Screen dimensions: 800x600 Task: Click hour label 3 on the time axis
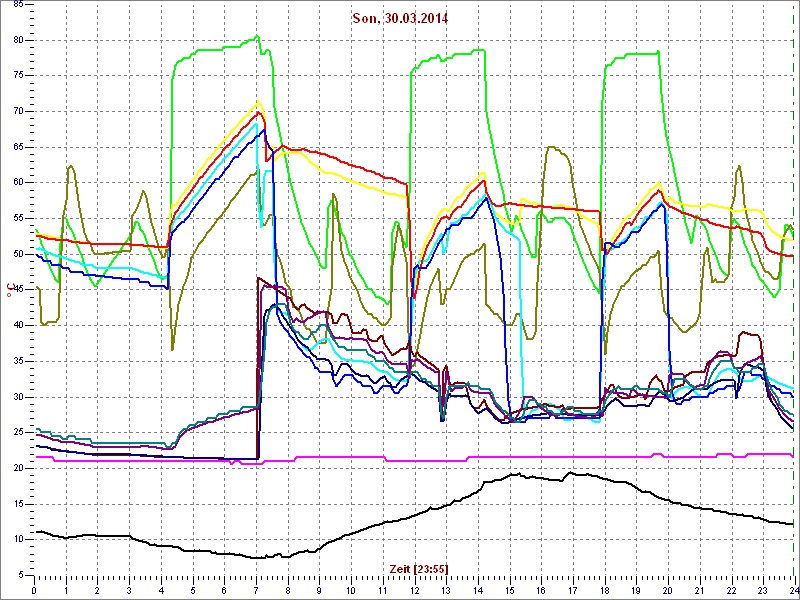tap(129, 591)
